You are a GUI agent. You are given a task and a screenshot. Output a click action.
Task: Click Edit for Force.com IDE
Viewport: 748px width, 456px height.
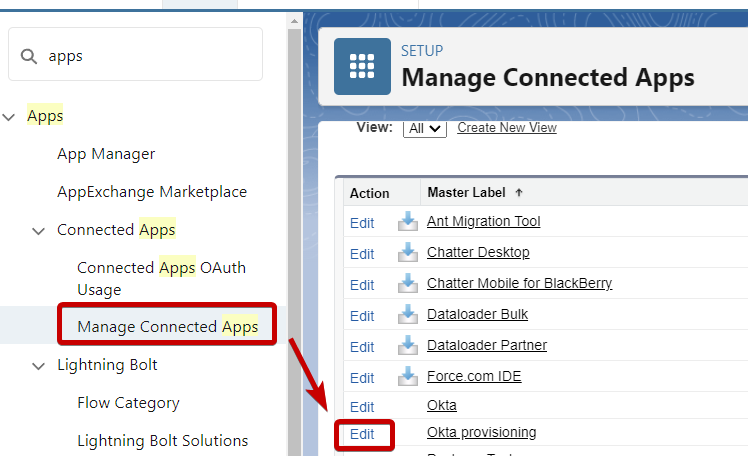362,378
